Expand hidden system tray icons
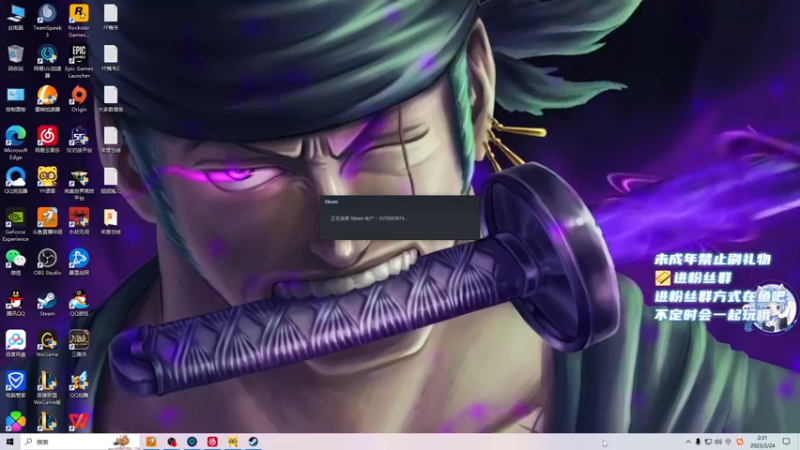 pos(688,442)
